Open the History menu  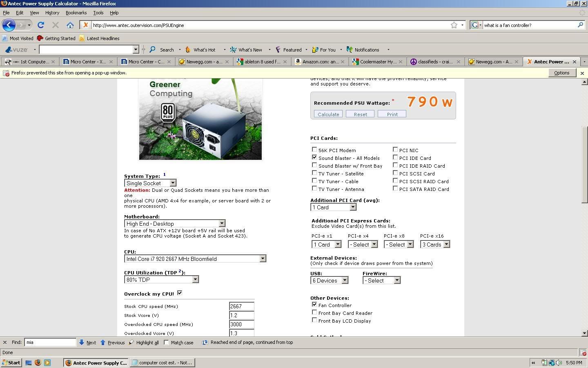(x=52, y=13)
